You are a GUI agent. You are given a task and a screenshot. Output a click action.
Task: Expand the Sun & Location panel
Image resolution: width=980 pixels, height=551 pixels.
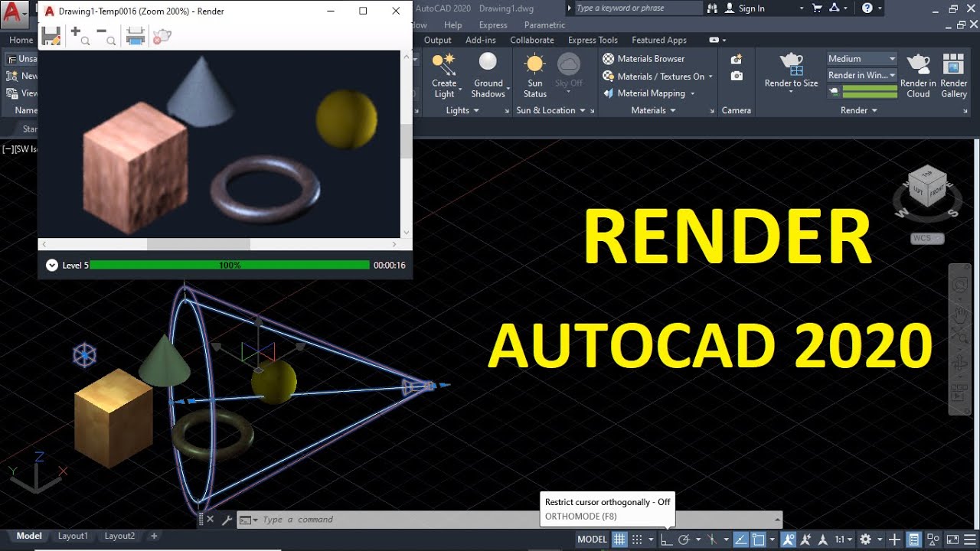tap(550, 110)
